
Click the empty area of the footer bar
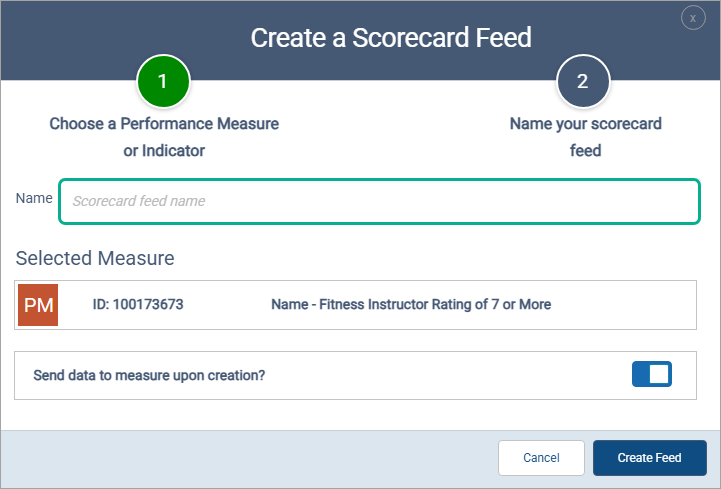(250, 458)
